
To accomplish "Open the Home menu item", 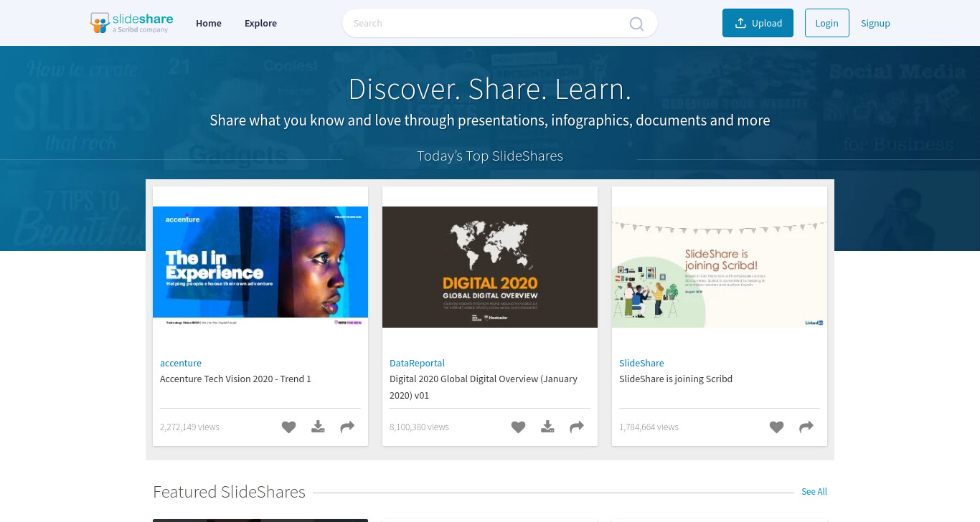I will coord(209,23).
